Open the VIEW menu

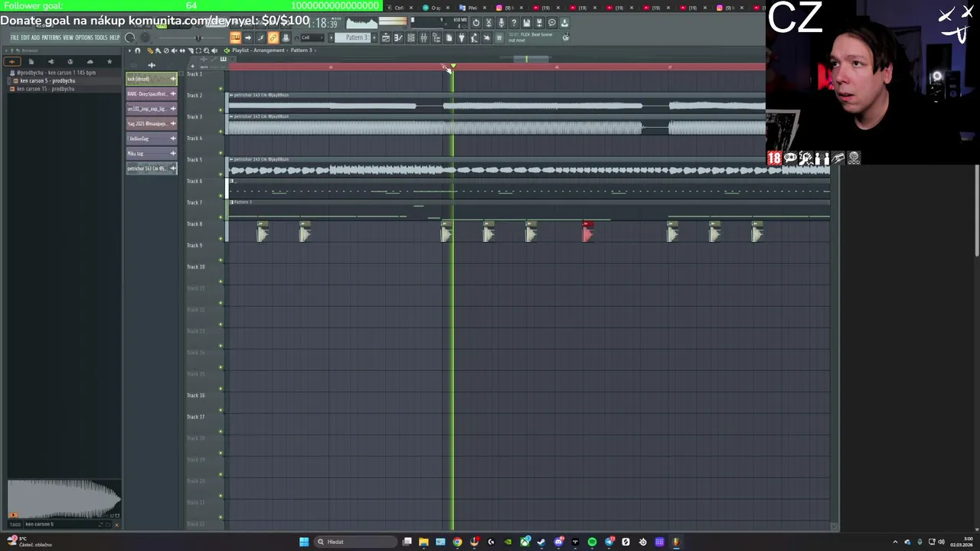(68, 37)
